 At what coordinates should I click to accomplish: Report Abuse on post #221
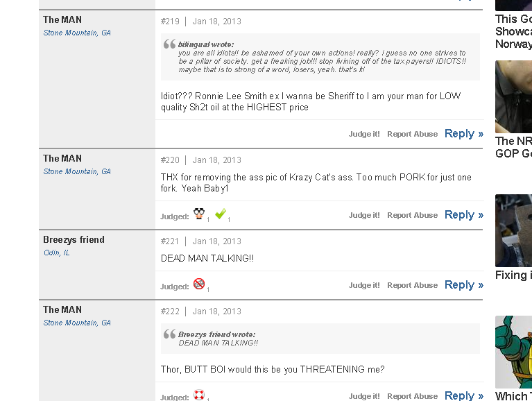(412, 285)
